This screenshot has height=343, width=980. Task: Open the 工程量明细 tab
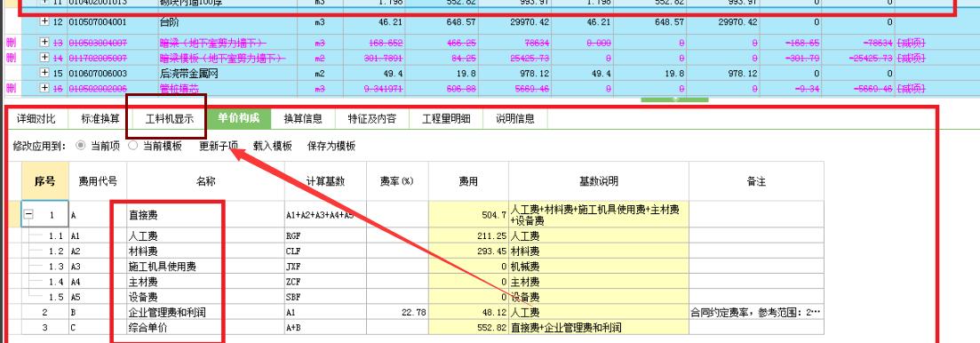click(x=446, y=118)
